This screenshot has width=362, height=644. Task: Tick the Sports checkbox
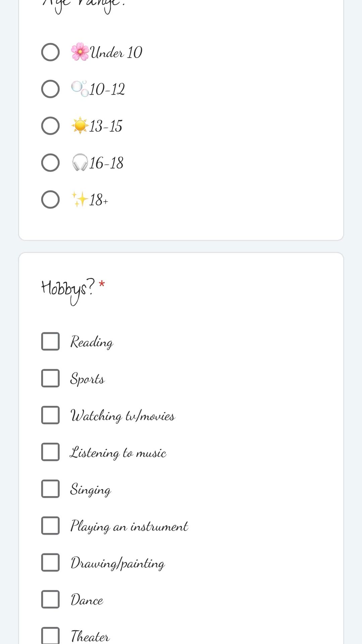(50, 378)
